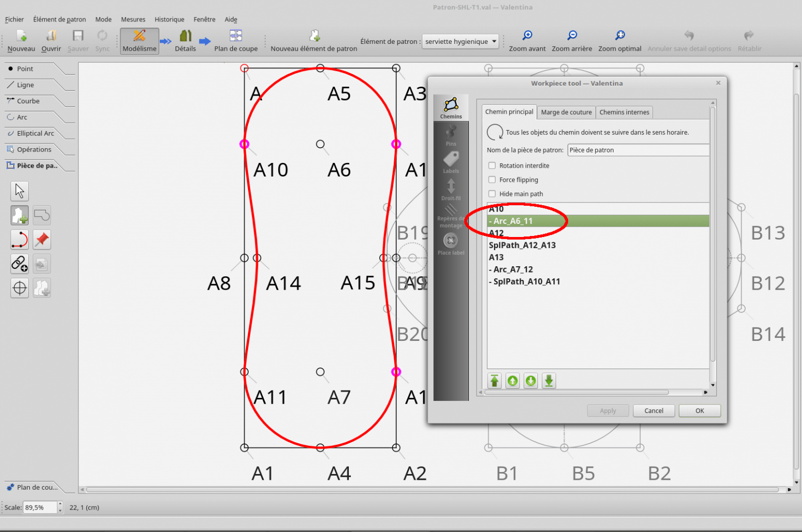Image resolution: width=802 pixels, height=532 pixels.
Task: Open the Chemins section in dialog sidebar
Action: pos(451,108)
